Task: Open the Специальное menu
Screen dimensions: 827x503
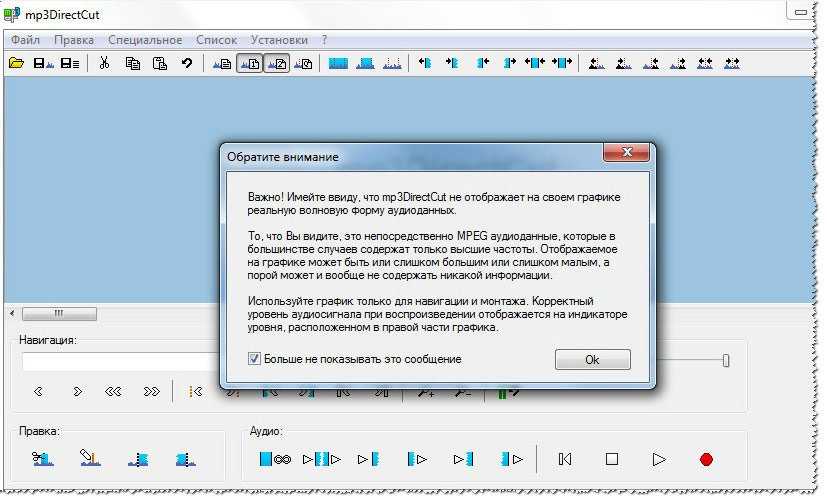Action: coord(146,40)
